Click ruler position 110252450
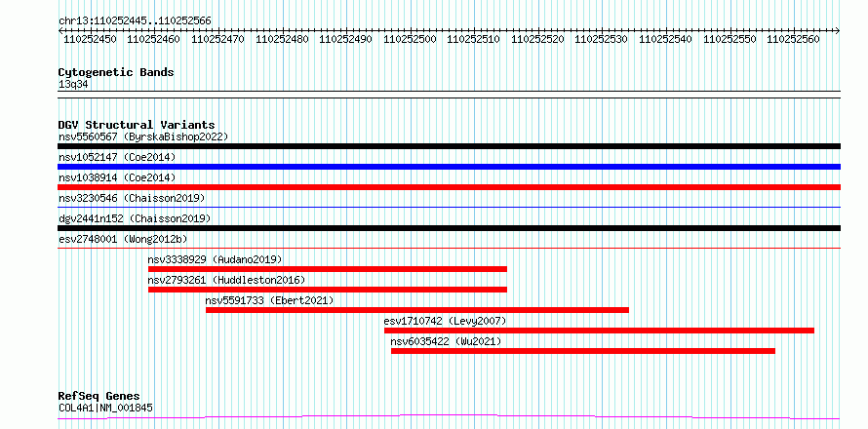The image size is (868, 429). click(x=91, y=39)
